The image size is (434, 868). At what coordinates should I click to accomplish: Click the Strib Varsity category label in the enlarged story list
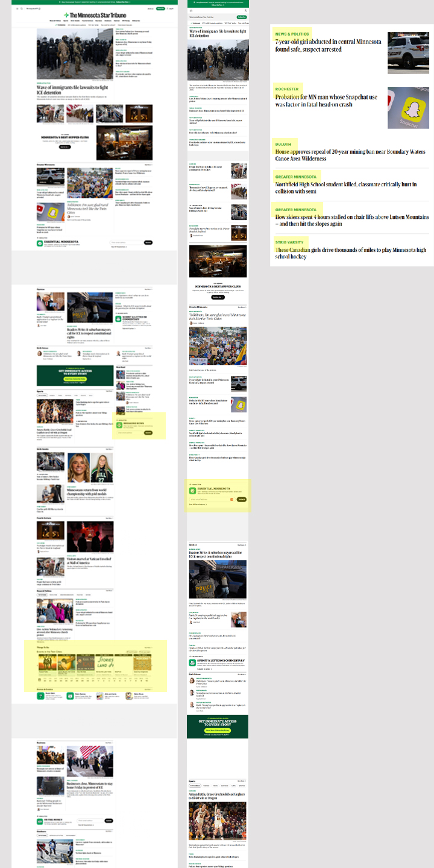click(289, 242)
